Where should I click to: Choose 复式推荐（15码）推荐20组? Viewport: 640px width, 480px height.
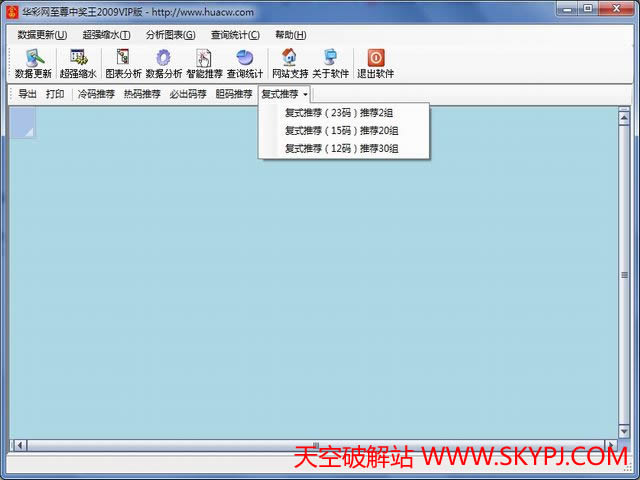pos(341,130)
